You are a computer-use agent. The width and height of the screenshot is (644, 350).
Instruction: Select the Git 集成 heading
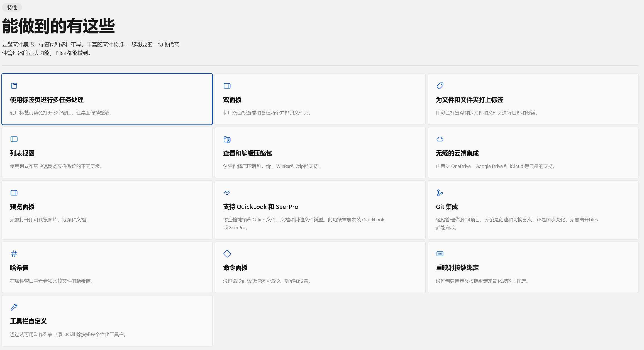click(447, 207)
